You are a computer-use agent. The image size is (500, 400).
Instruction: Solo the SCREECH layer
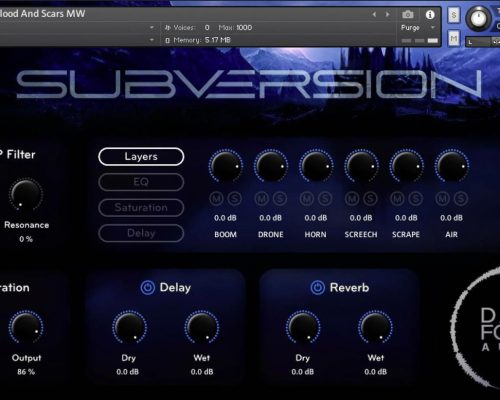pyautogui.click(x=370, y=199)
